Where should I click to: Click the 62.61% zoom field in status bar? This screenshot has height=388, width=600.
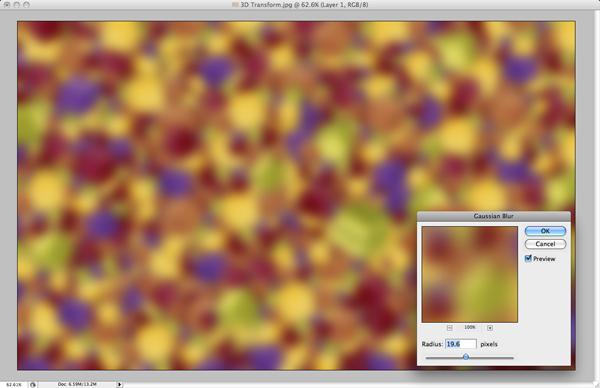(14, 385)
